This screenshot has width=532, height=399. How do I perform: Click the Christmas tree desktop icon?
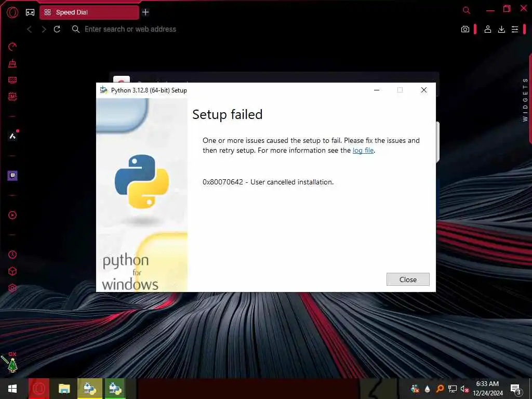tap(12, 365)
